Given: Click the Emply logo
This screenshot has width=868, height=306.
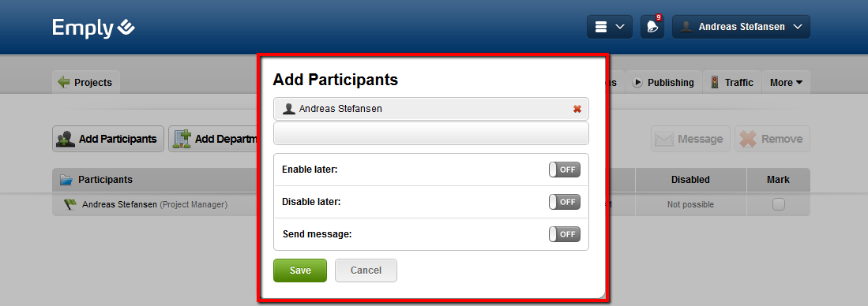Looking at the screenshot, I should coord(93,28).
